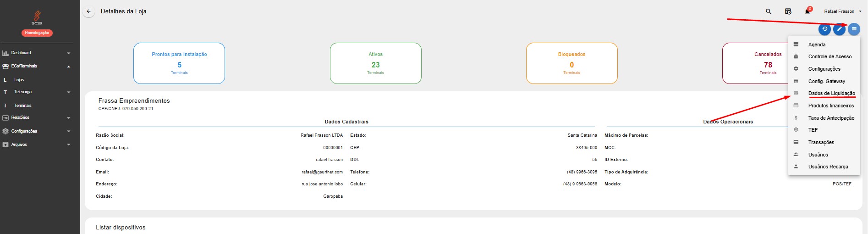Select Controle de Acesso menu entry

coord(830,56)
